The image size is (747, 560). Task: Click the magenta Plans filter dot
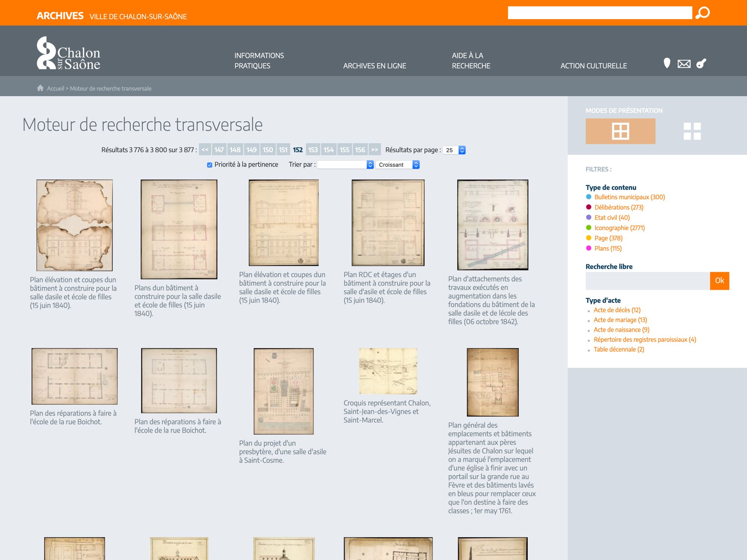click(x=589, y=248)
